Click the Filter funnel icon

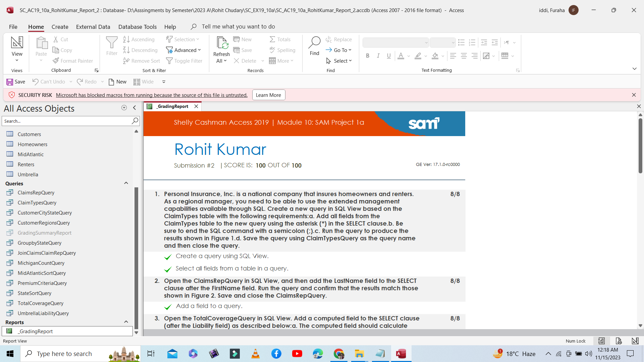click(x=112, y=46)
